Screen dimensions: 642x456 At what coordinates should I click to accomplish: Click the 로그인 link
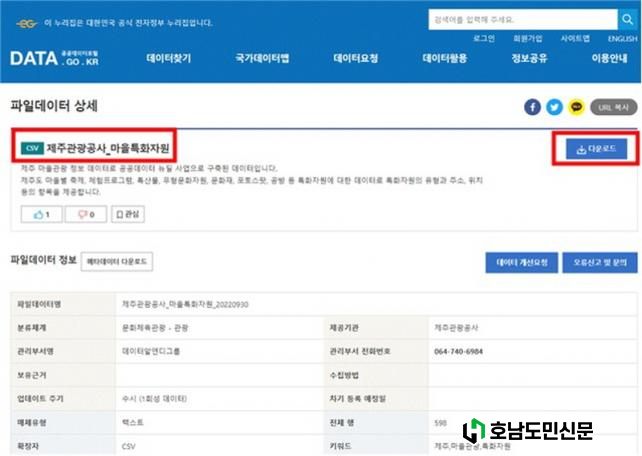[x=484, y=38]
